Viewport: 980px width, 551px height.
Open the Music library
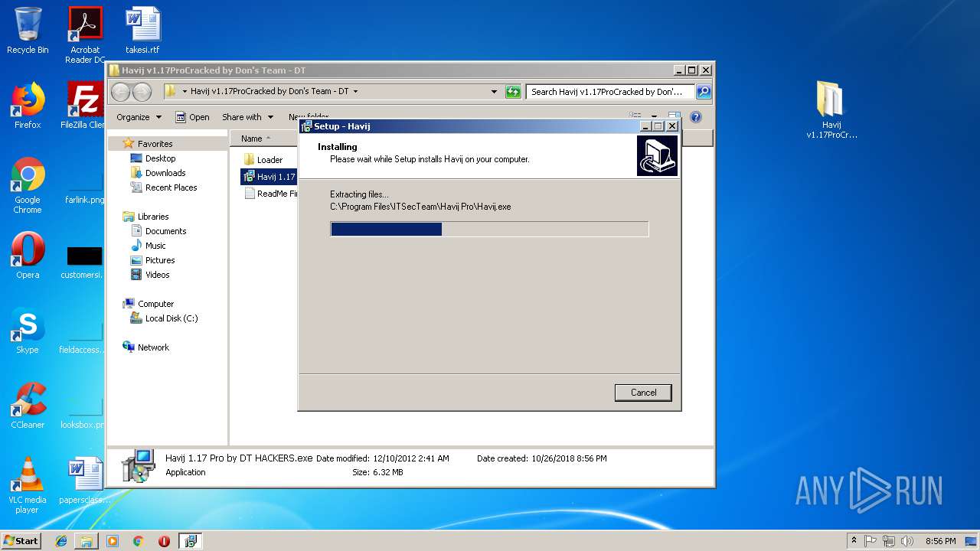(155, 246)
